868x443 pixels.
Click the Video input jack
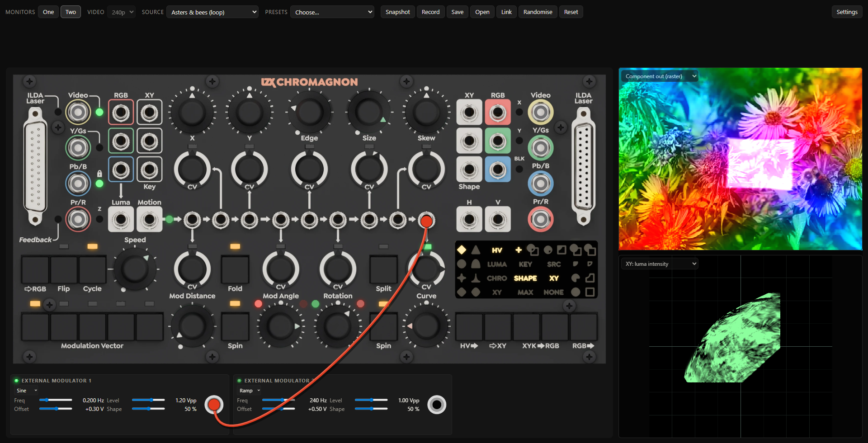(78, 112)
